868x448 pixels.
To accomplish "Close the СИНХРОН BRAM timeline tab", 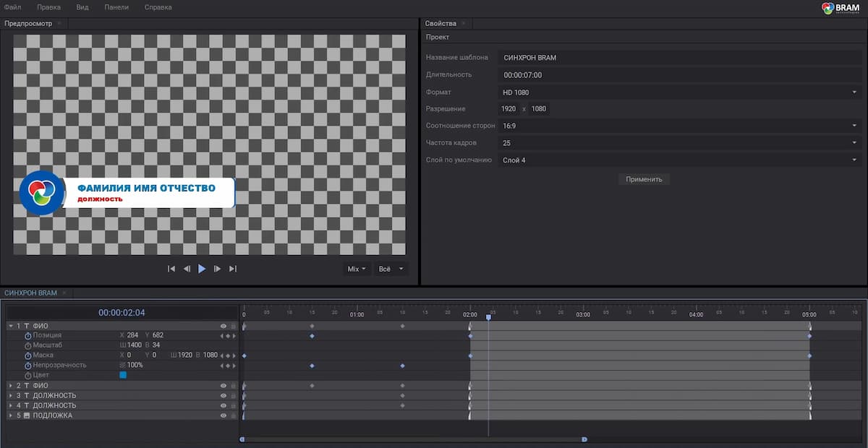I will coord(64,293).
